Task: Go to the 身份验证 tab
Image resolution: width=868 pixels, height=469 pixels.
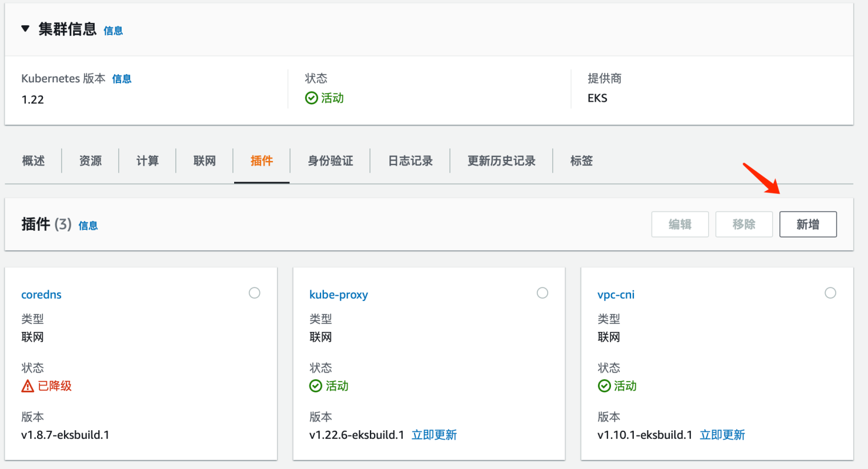Action: pyautogui.click(x=330, y=161)
